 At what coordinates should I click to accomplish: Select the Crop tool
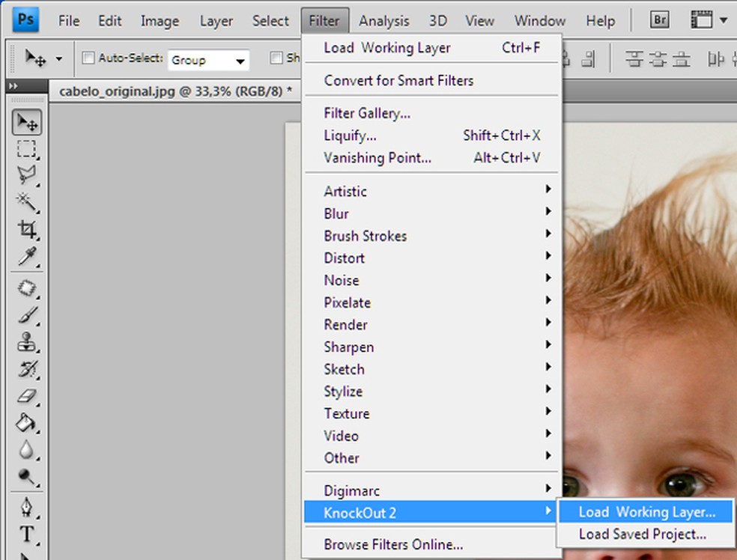click(x=27, y=229)
